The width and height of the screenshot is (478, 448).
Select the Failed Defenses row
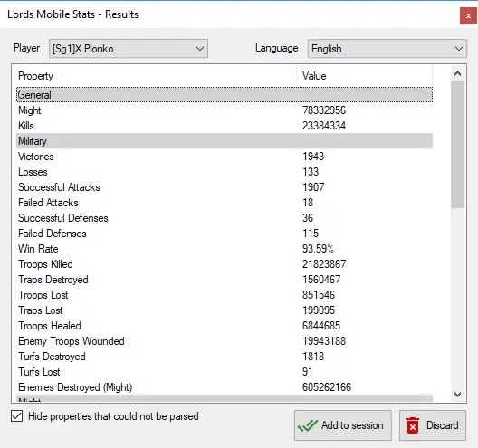pyautogui.click(x=225, y=234)
